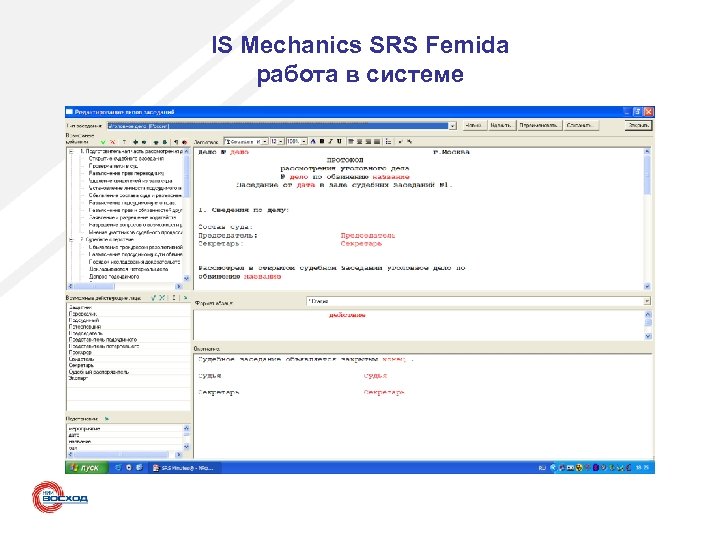The height and width of the screenshot is (540, 720).
Task: Align text left
Action: click(x=351, y=141)
